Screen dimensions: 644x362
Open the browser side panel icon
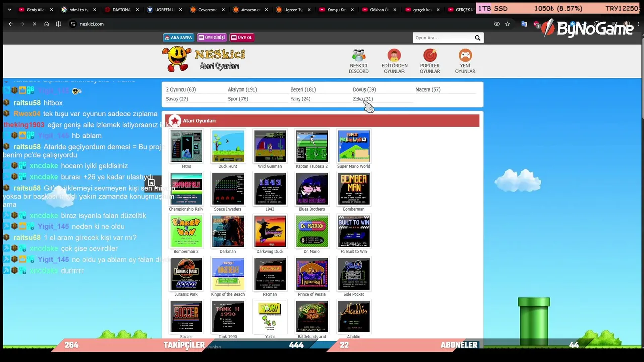click(58, 24)
